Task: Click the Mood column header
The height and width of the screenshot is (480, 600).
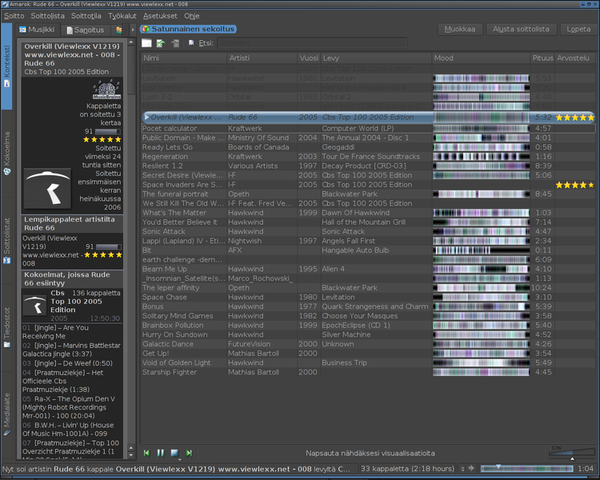Action: pos(481,58)
